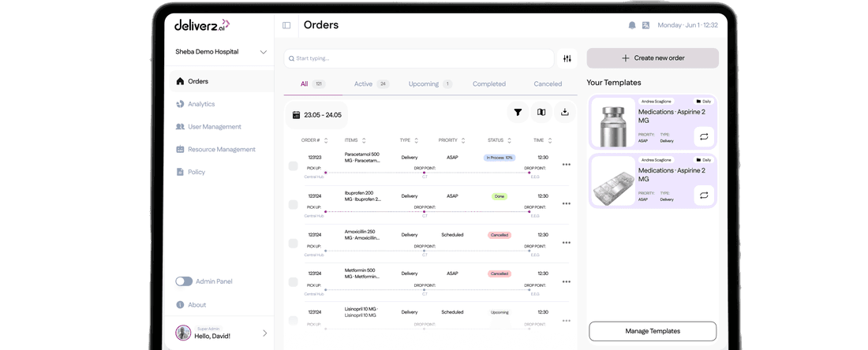The width and height of the screenshot is (868, 350).
Task: Switch to Active orders tab
Action: pos(372,84)
